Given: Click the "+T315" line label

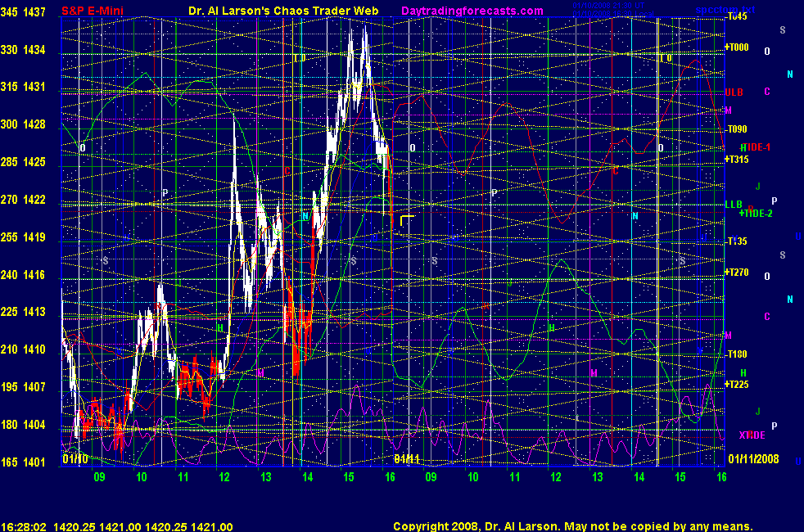Looking at the screenshot, I should click(x=736, y=160).
